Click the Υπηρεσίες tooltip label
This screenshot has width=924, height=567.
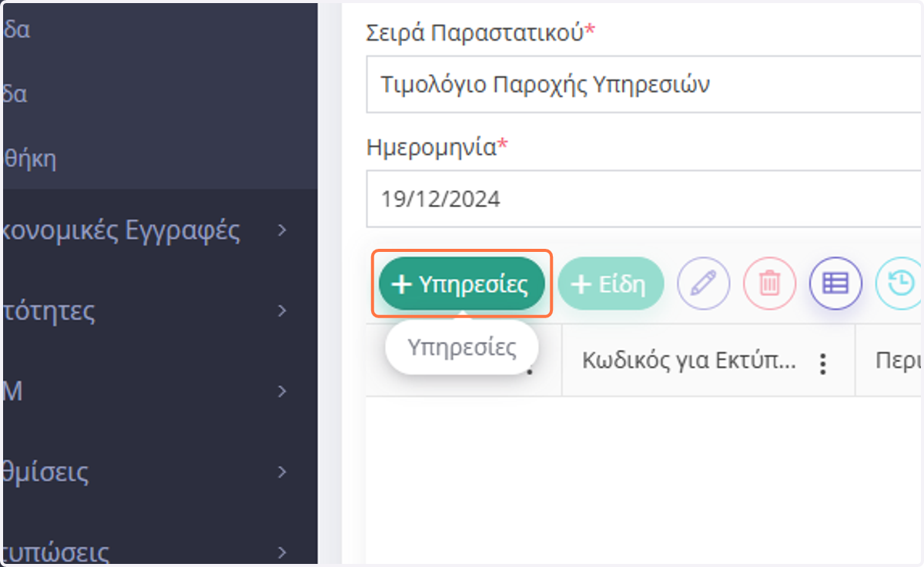[x=462, y=347]
